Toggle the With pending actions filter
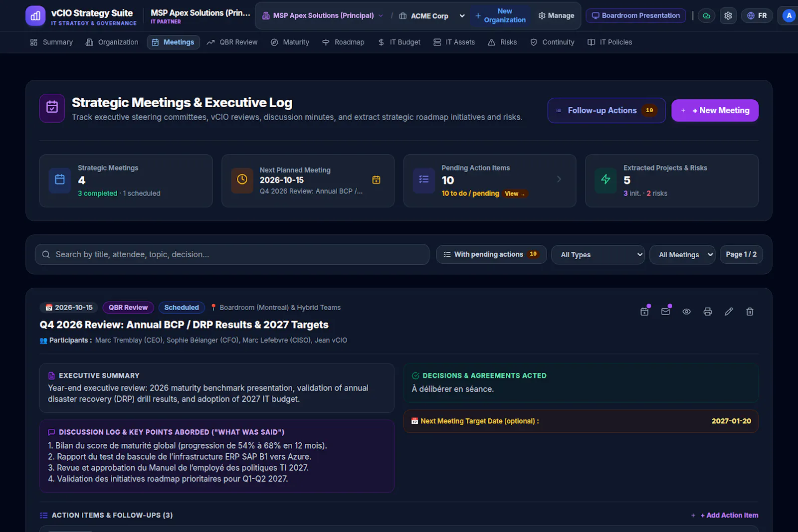 491,254
